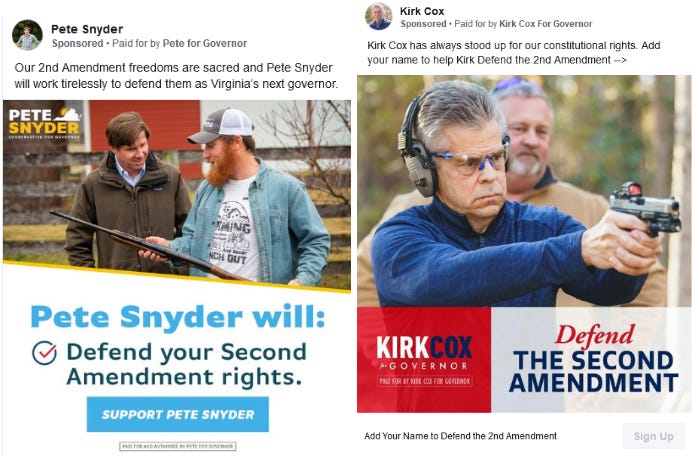Click the checkmark icon beside Defend your Second
Screen dimensions: 694x459
[x=44, y=353]
